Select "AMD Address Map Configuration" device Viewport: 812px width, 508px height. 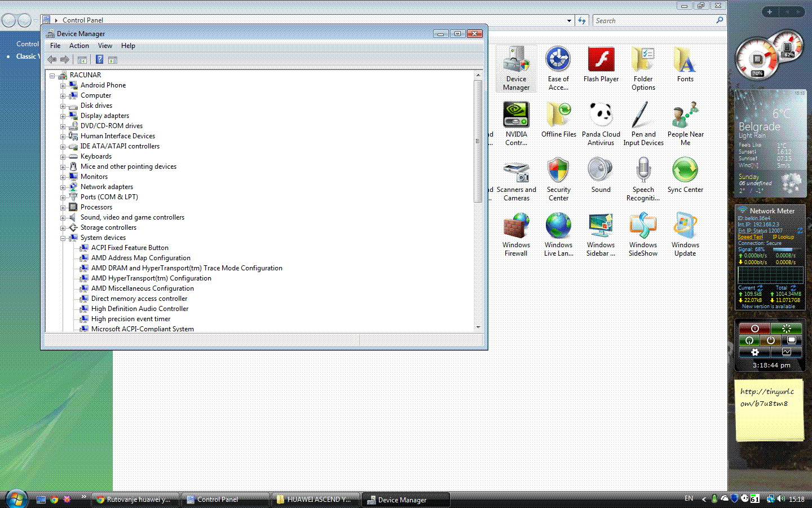coord(141,259)
